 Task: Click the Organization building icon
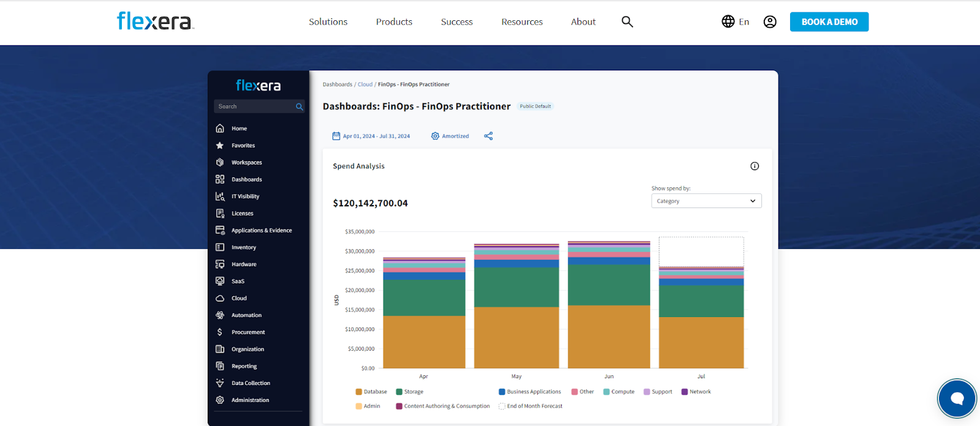220,349
